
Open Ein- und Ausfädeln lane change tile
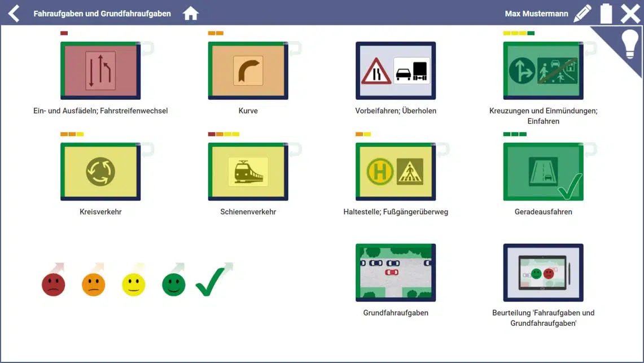(x=100, y=71)
